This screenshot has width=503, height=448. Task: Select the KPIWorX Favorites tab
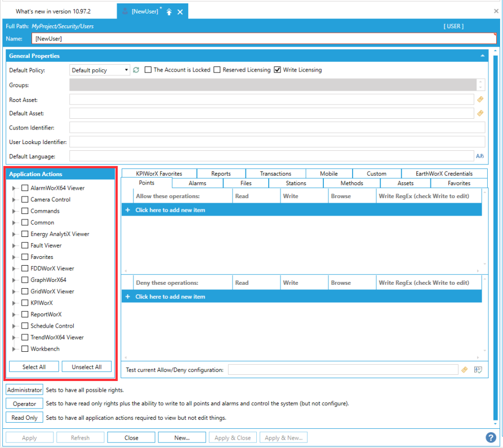pos(159,173)
